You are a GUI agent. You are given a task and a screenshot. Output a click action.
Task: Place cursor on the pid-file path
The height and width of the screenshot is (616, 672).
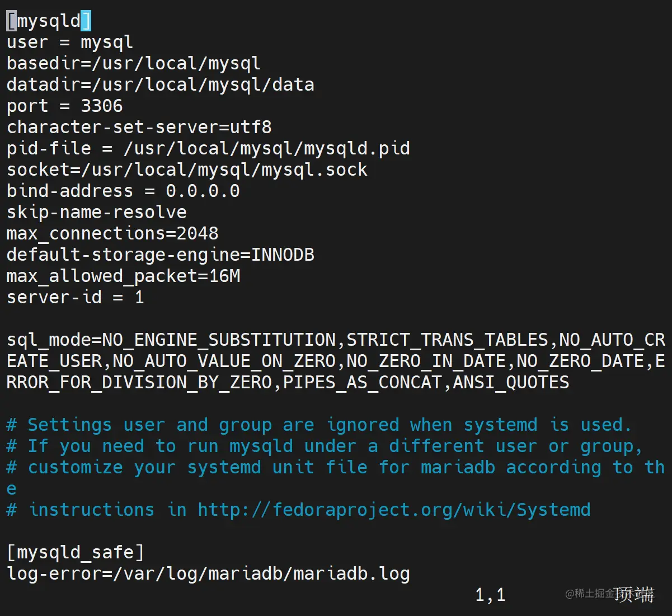click(266, 149)
